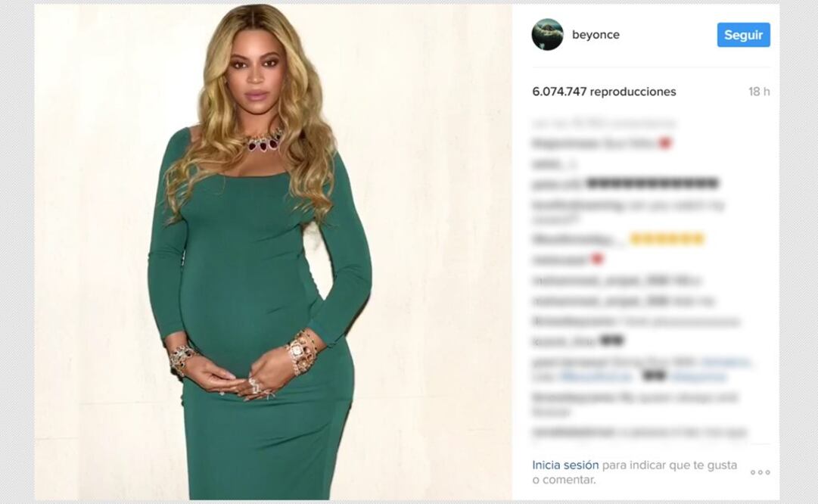The width and height of the screenshot is (818, 504).
Task: Open the username of the last partially visible comment
Action: tap(572, 433)
